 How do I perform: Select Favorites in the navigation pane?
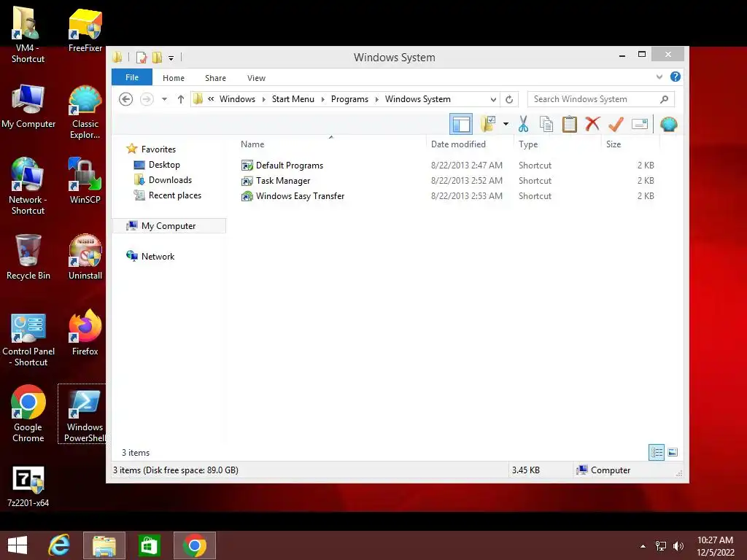pos(158,149)
